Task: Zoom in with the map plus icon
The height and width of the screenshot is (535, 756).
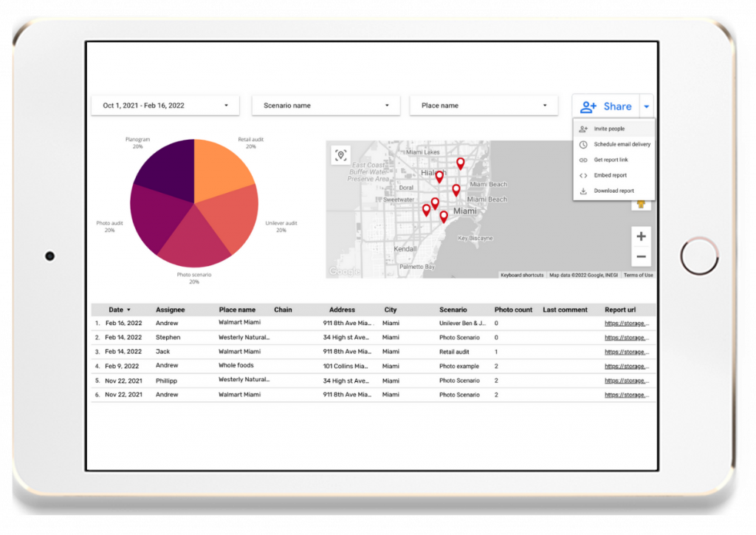Action: [x=641, y=236]
